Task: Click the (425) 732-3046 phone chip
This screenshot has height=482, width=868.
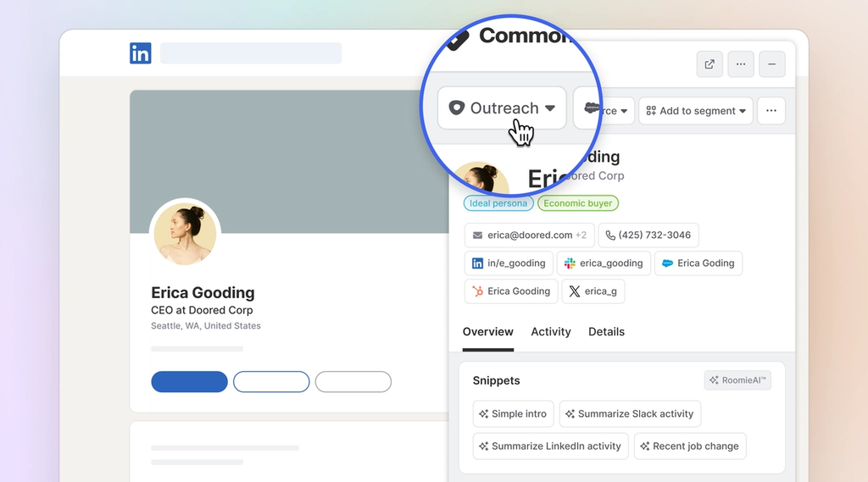Action: pyautogui.click(x=648, y=235)
